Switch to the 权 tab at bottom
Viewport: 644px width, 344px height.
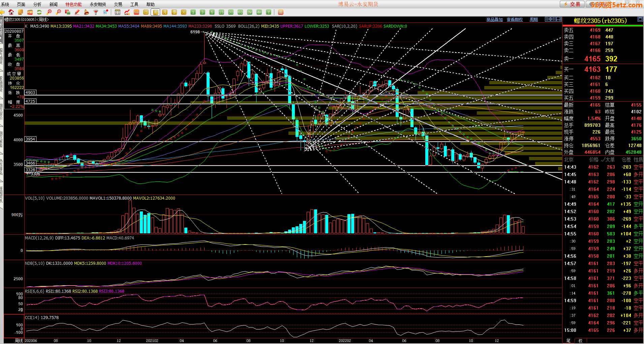coord(580,341)
